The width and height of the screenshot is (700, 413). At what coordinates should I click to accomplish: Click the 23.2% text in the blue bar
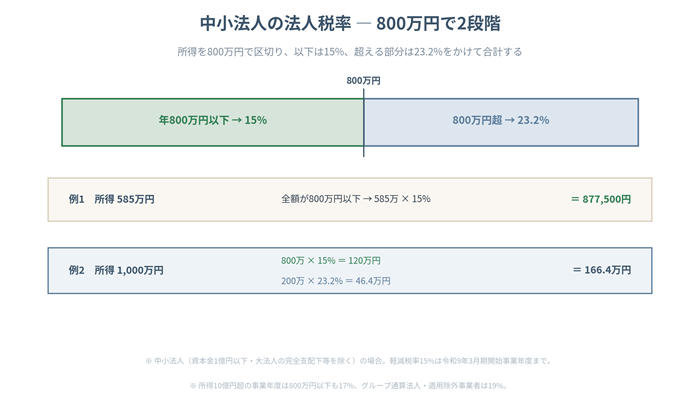(533, 120)
